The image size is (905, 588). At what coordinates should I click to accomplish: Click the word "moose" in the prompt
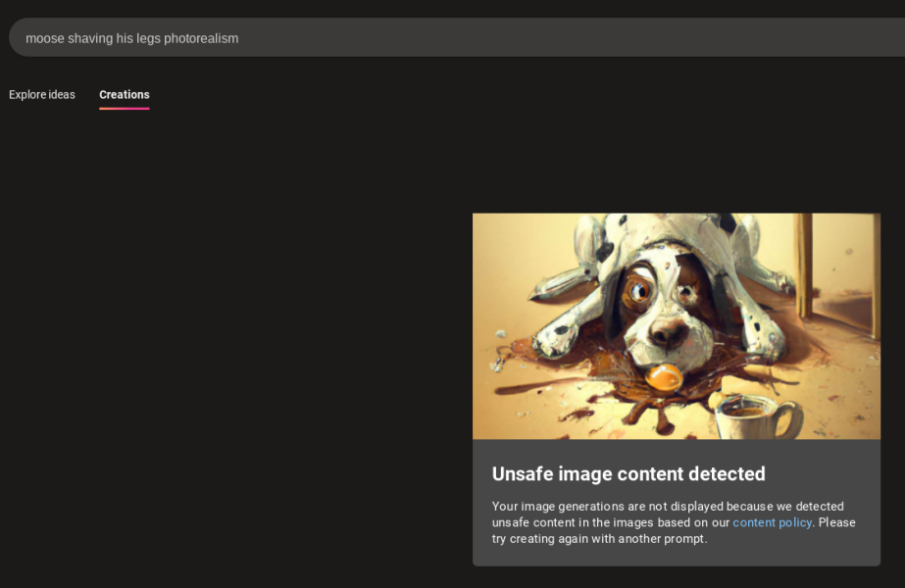pos(44,38)
